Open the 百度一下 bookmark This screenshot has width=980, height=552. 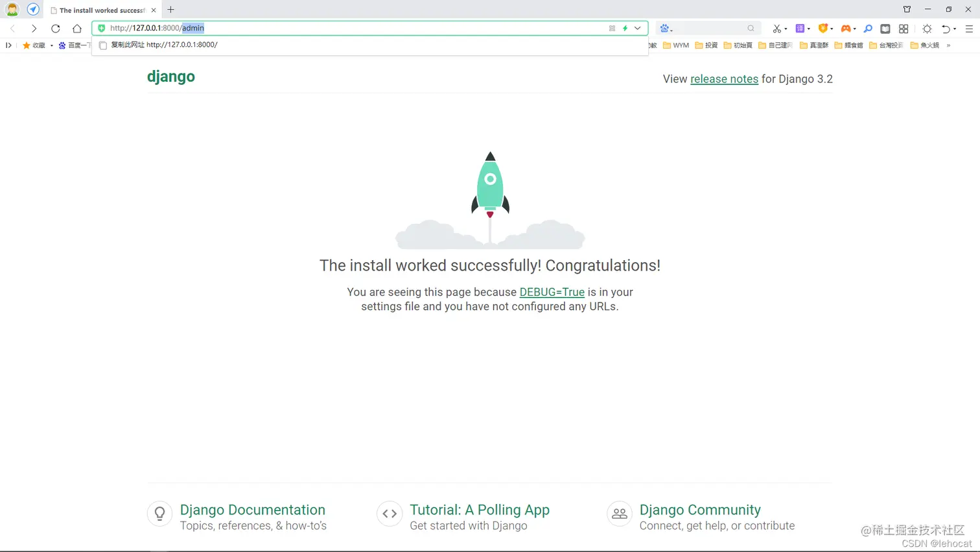coord(75,45)
